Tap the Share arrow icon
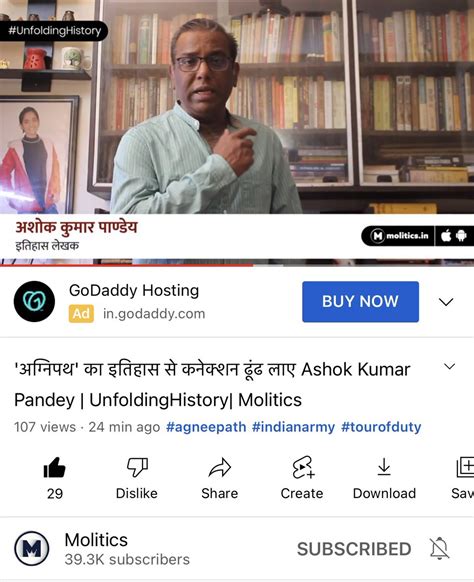 [x=220, y=467]
